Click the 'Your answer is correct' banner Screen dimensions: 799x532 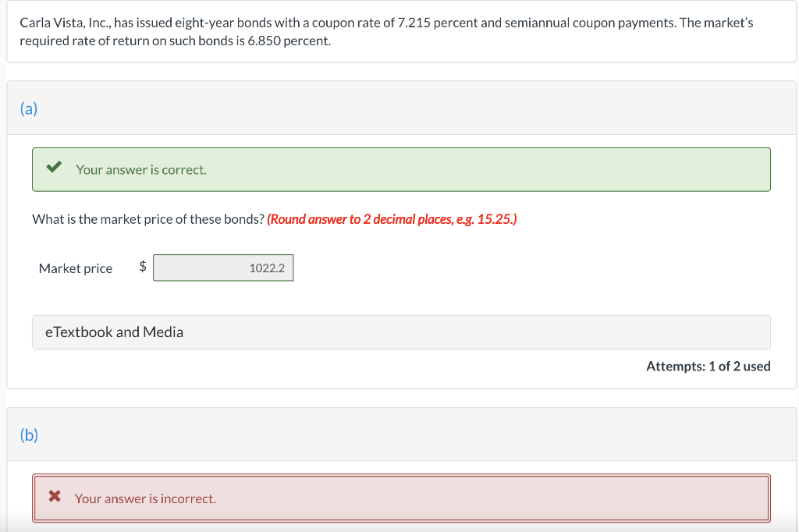tap(140, 169)
